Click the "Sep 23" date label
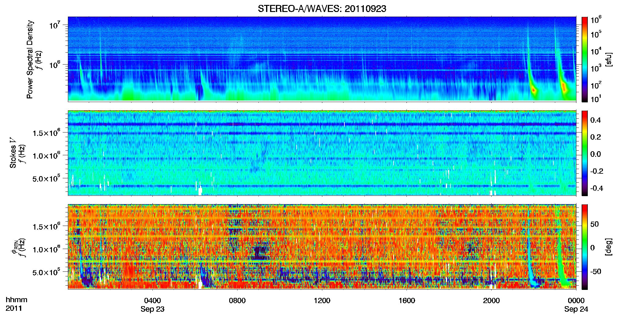 click(x=152, y=309)
